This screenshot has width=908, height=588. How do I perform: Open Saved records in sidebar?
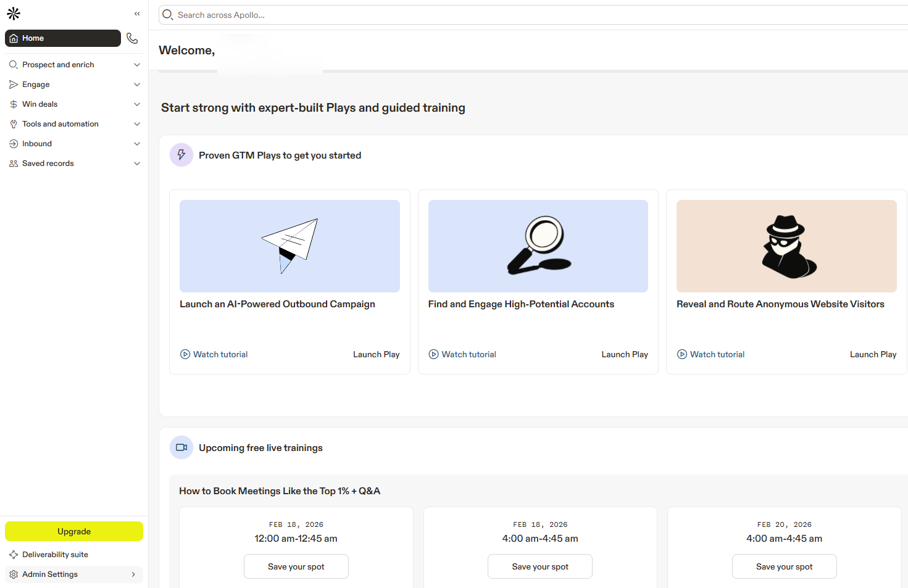coord(48,164)
